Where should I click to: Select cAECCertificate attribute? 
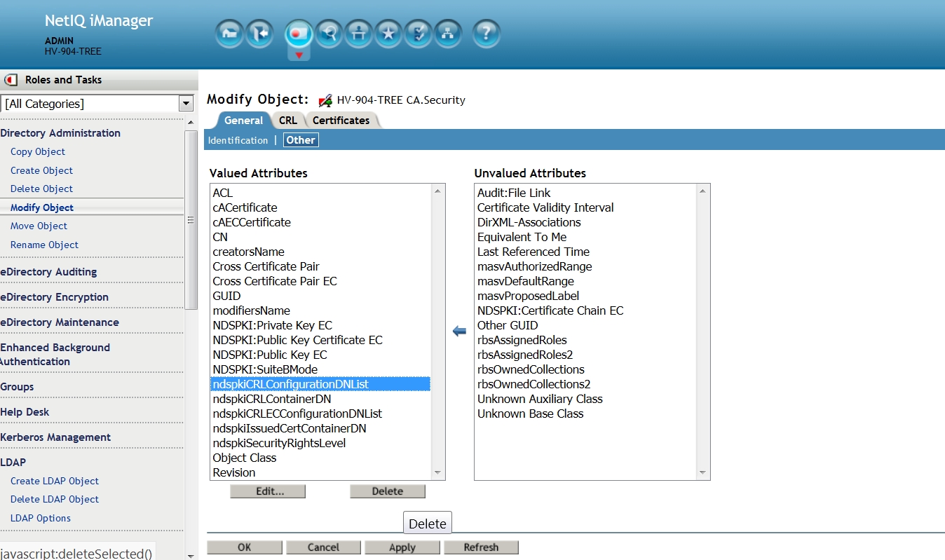pyautogui.click(x=320, y=222)
